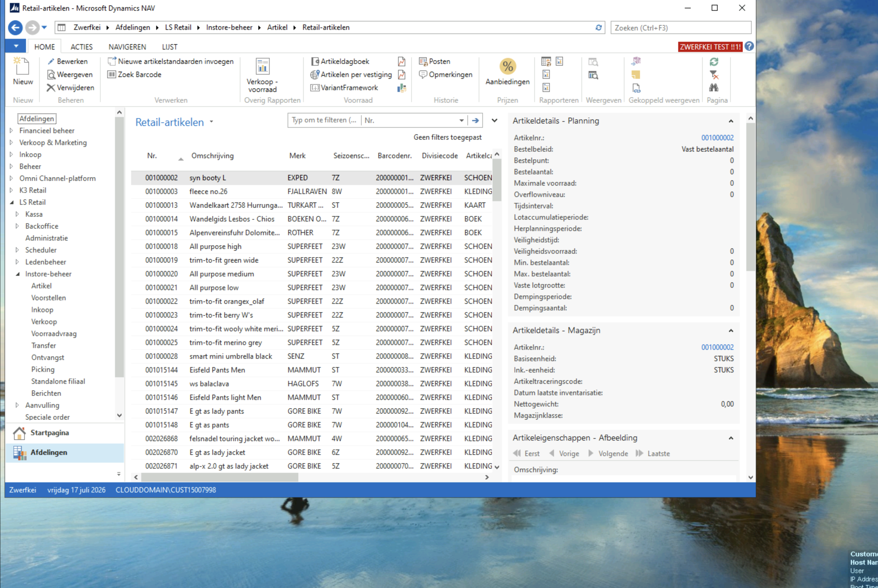The height and width of the screenshot is (588, 878).
Task: Open Artikeldagboek in the ribbon
Action: click(x=340, y=61)
